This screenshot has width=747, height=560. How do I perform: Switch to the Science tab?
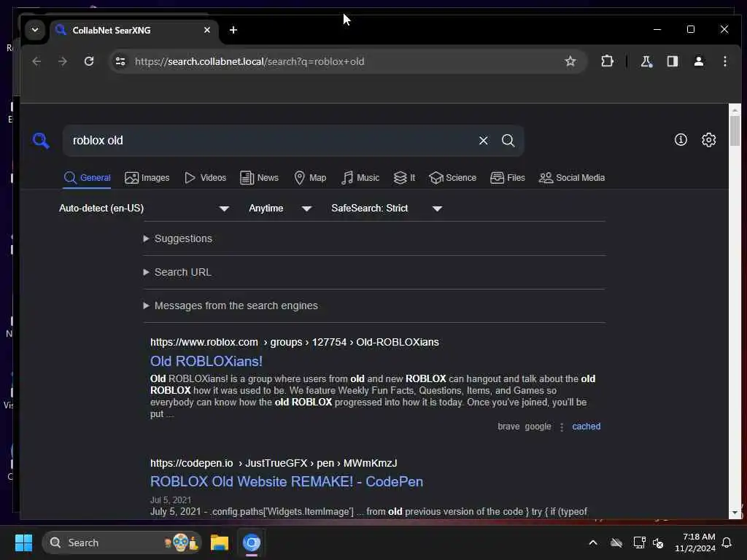coord(452,178)
